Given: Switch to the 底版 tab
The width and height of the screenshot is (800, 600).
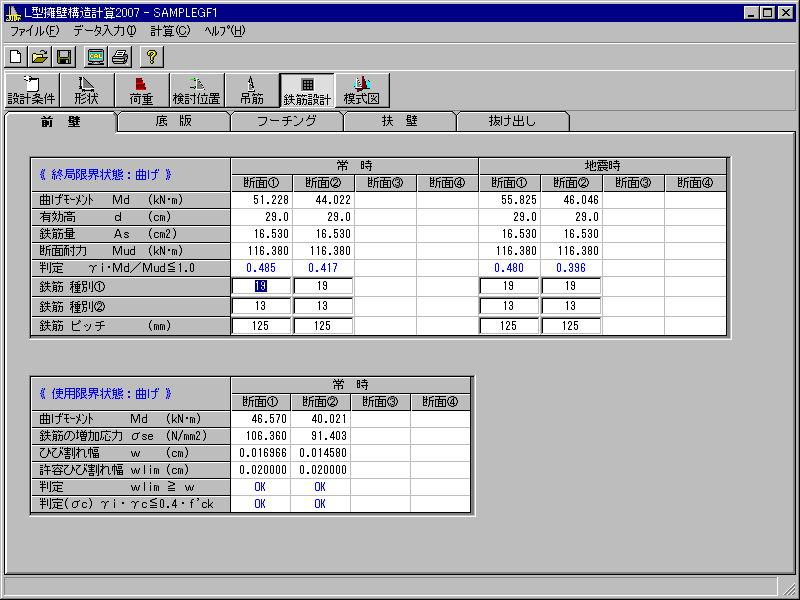Looking at the screenshot, I should click(173, 121).
